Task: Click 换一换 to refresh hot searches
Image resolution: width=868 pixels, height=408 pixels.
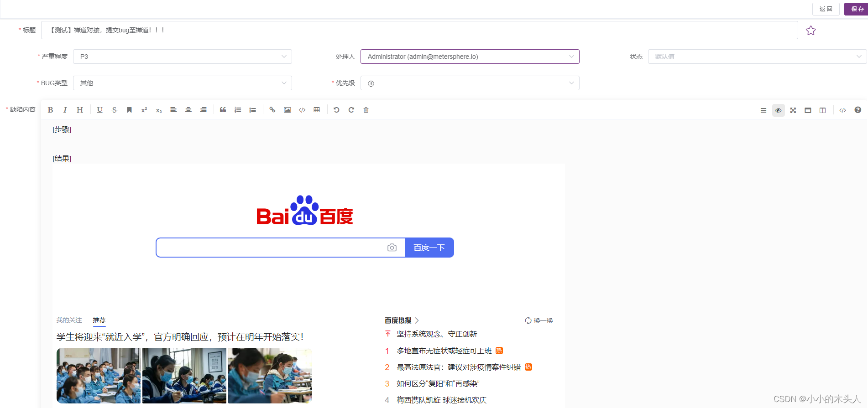Action: coord(539,320)
